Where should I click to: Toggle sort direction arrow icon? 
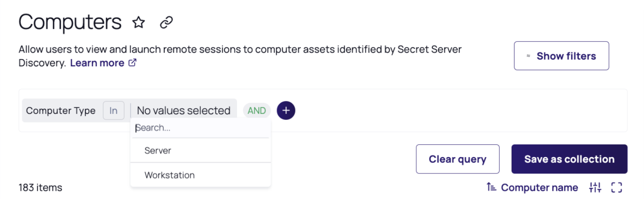[491, 187]
